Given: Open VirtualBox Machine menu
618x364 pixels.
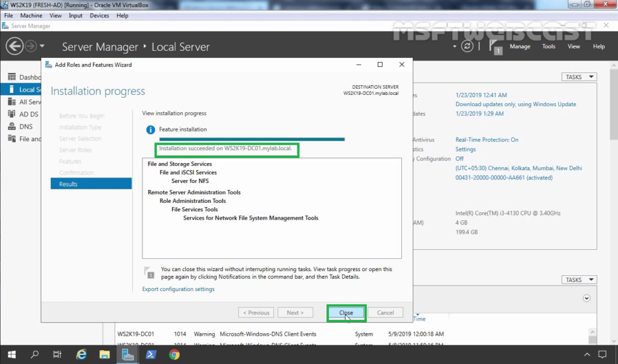Looking at the screenshot, I should (31, 15).
